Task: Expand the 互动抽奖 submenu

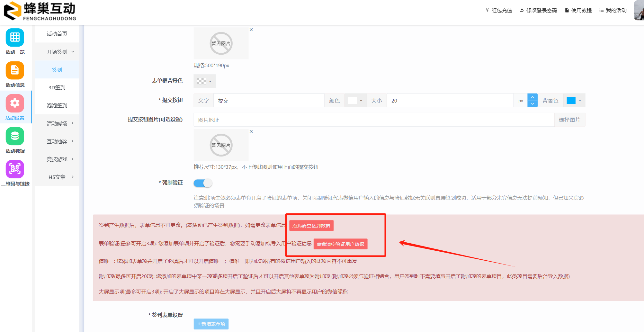Action: [57, 141]
